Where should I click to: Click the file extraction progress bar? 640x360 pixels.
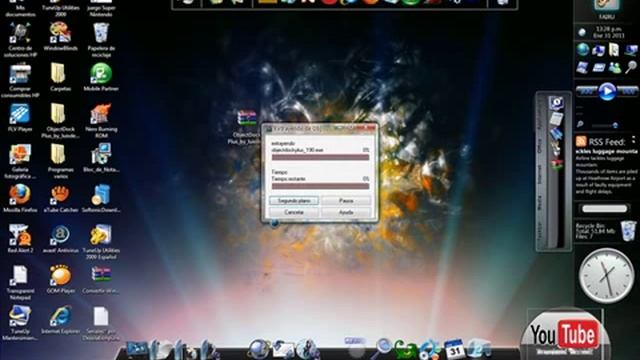pos(320,157)
